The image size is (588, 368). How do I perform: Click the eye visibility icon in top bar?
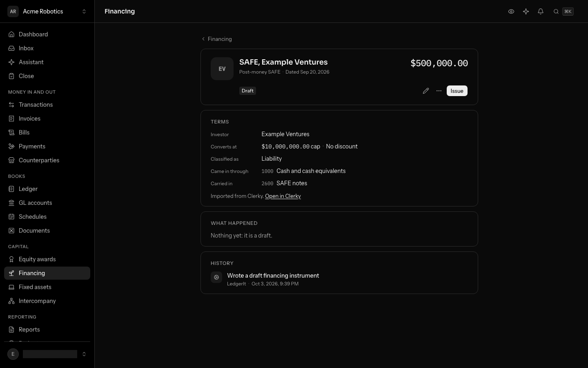pyautogui.click(x=511, y=11)
